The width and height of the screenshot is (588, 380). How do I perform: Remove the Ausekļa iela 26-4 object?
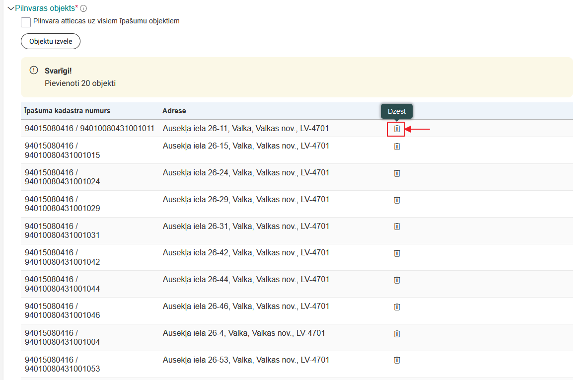[397, 334]
